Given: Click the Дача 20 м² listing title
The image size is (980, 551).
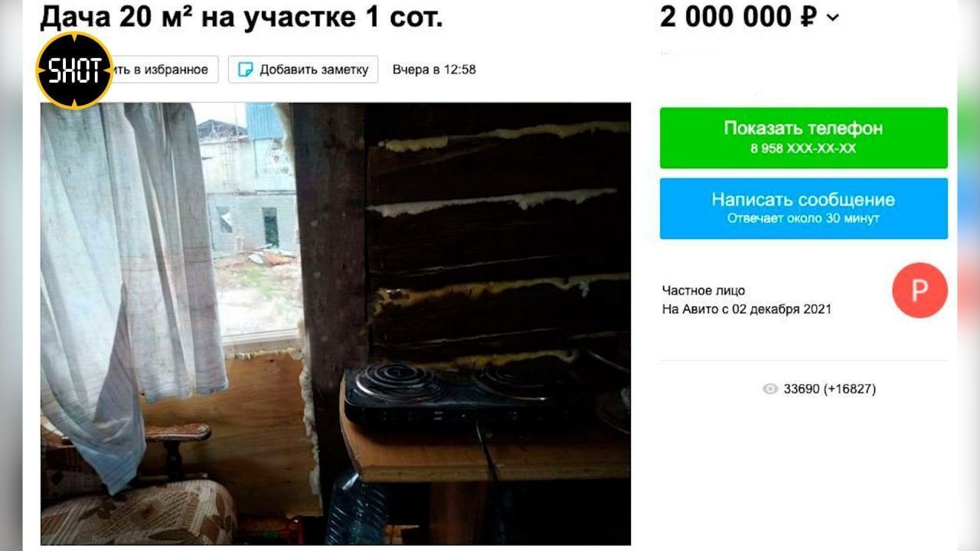Looking at the screenshot, I should 241,17.
